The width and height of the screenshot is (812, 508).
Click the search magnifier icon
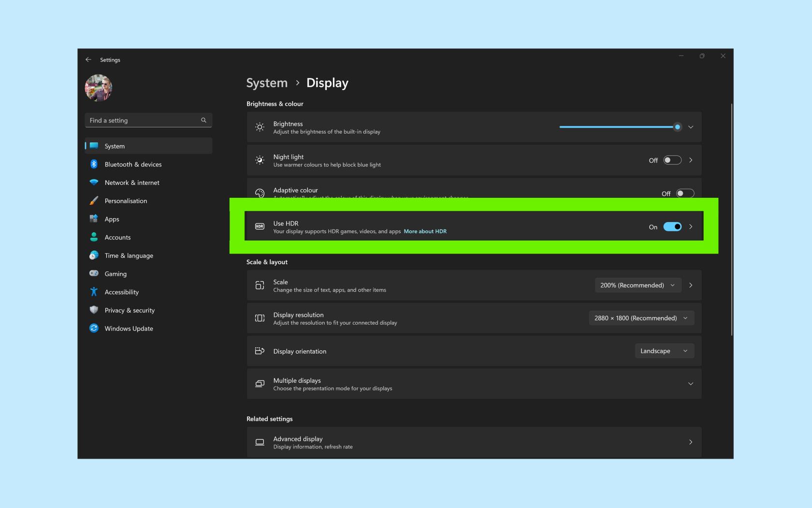coord(203,120)
